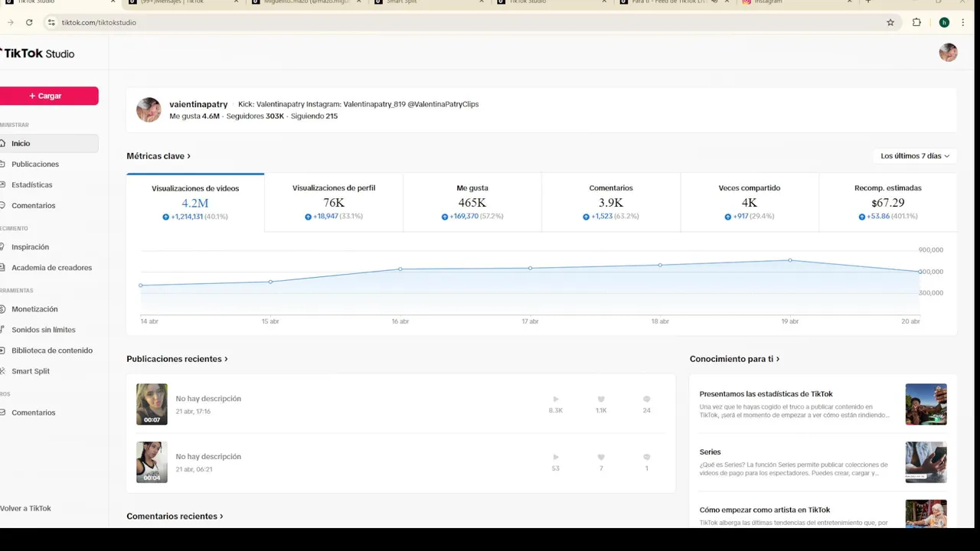The height and width of the screenshot is (551, 980).
Task: Expand Métricas clave section
Action: [x=158, y=155]
